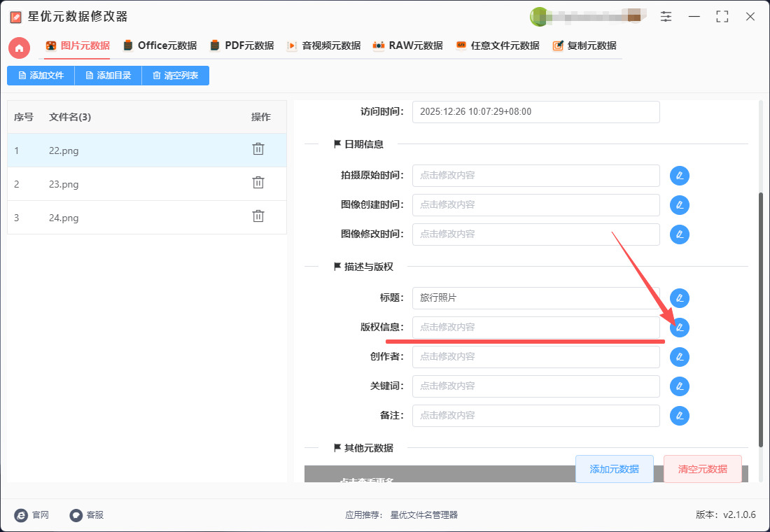Image resolution: width=770 pixels, height=532 pixels.
Task: Click 添加文件 button
Action: tap(41, 76)
